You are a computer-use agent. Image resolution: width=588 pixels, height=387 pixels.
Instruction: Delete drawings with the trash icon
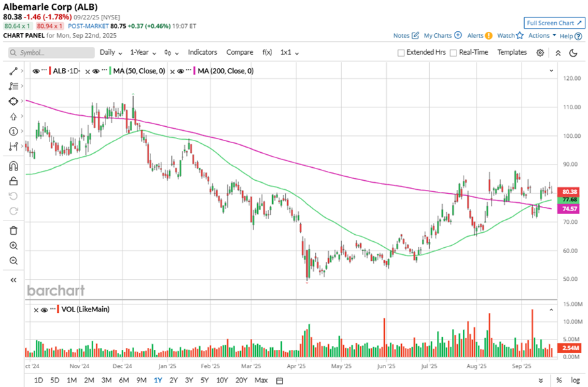click(x=14, y=230)
